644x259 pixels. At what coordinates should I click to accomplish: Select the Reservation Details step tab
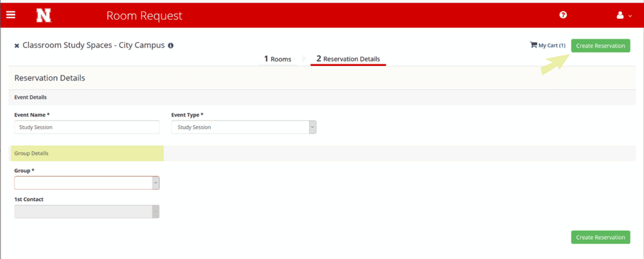pos(348,59)
